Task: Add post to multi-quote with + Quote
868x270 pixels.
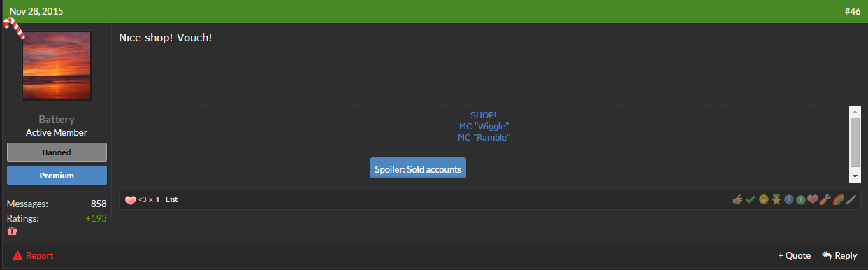Action: tap(795, 255)
